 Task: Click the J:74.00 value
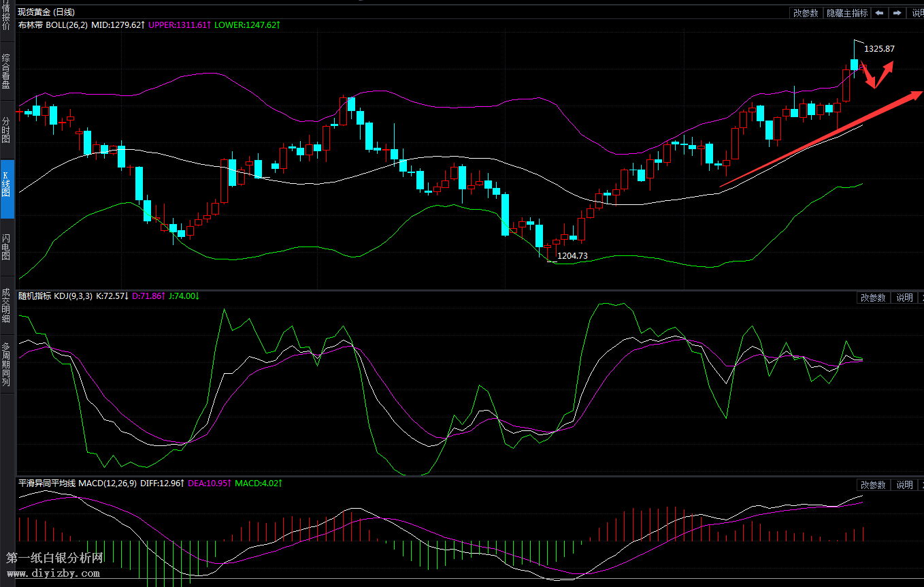pos(184,296)
